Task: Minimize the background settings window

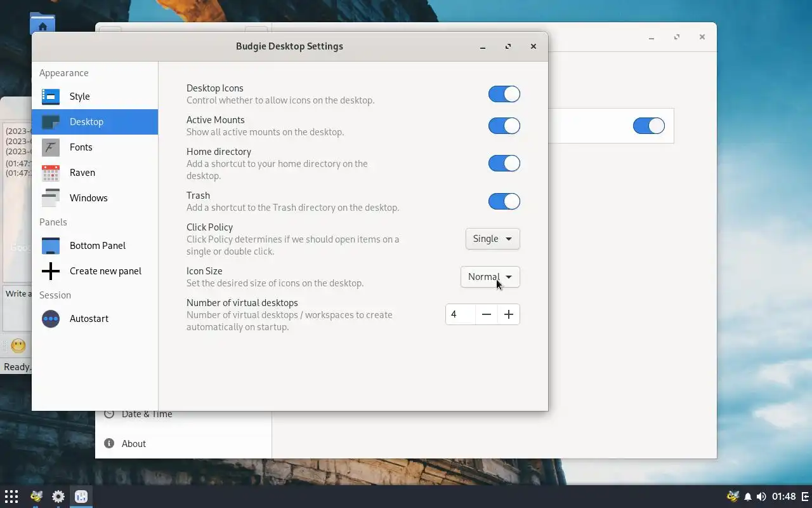Action: tap(652, 37)
